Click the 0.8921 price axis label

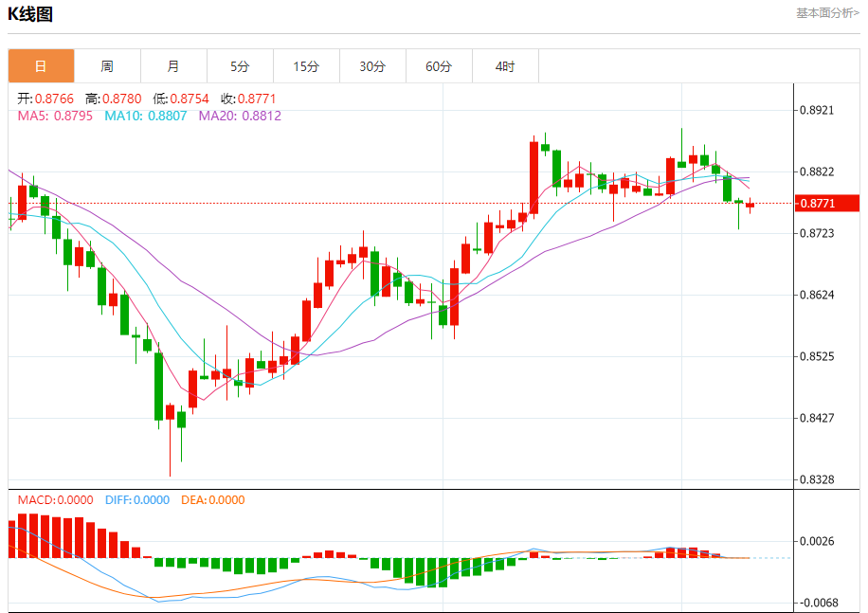817,110
